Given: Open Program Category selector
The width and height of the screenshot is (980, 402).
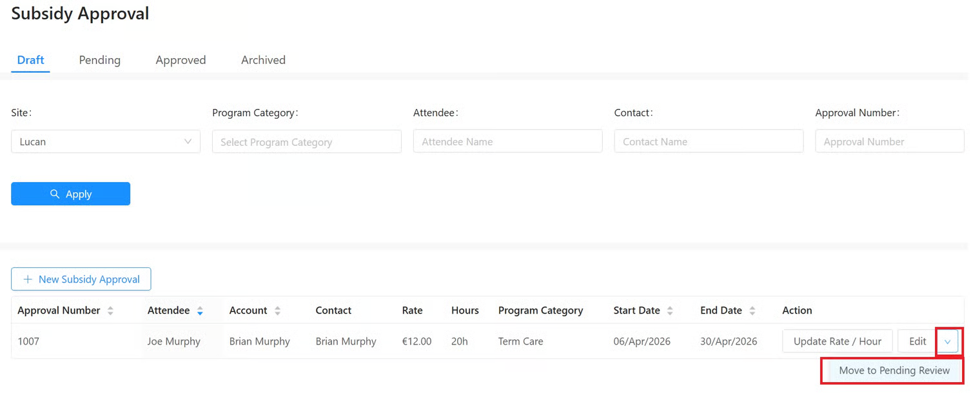Looking at the screenshot, I should [306, 141].
